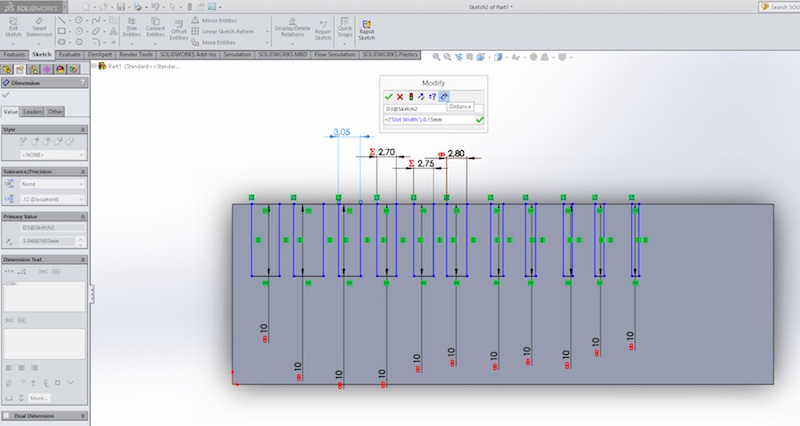Click the Dimension panel green OK checkmark

(x=6, y=95)
